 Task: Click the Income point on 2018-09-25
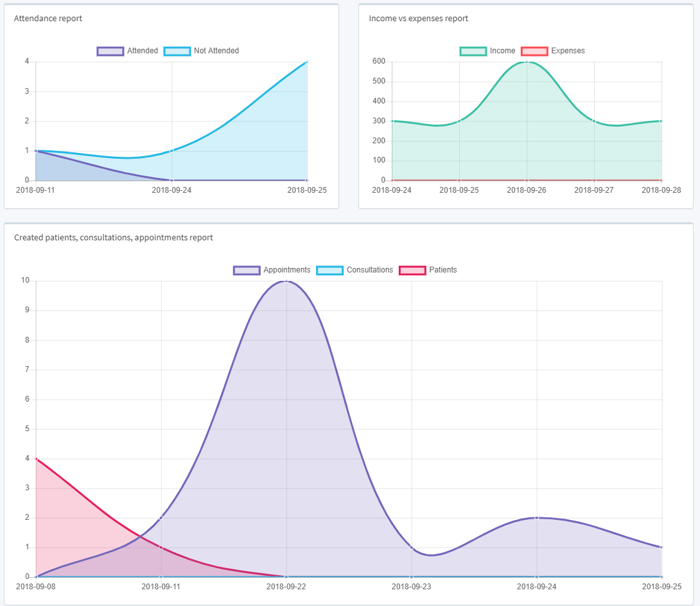point(459,121)
